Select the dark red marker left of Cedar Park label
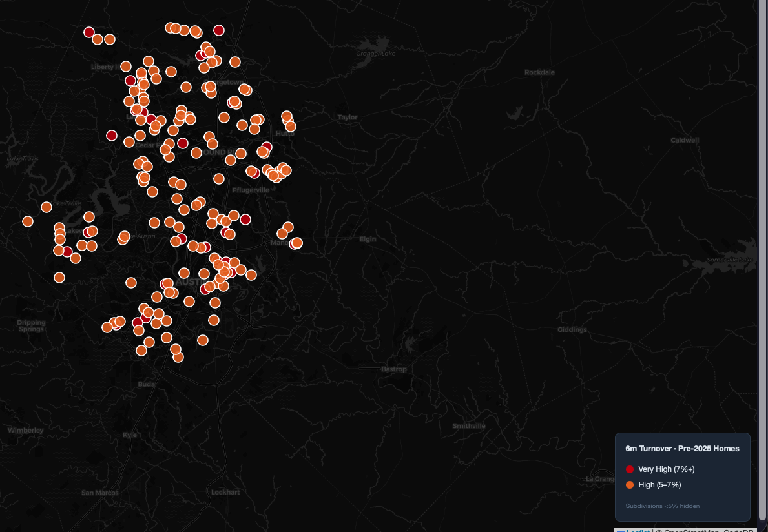The height and width of the screenshot is (532, 768). (x=112, y=136)
